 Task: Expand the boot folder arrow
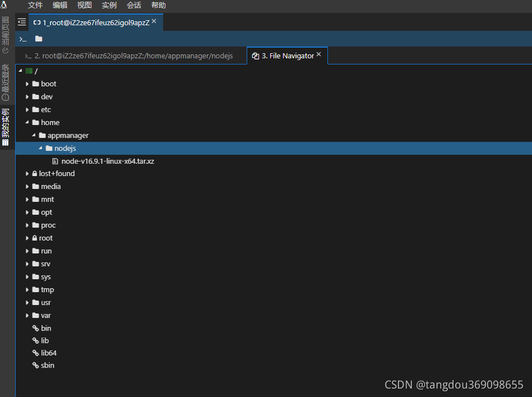pyautogui.click(x=27, y=84)
